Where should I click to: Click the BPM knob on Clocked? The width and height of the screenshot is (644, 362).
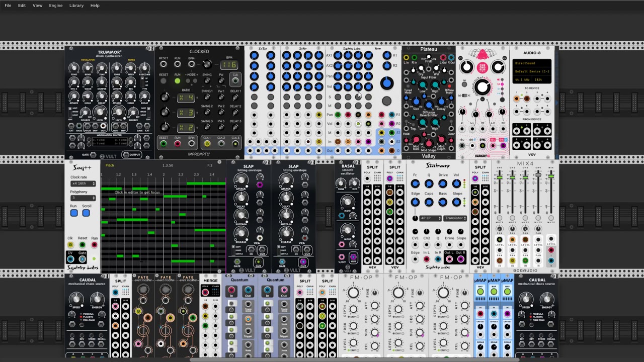[206, 64]
